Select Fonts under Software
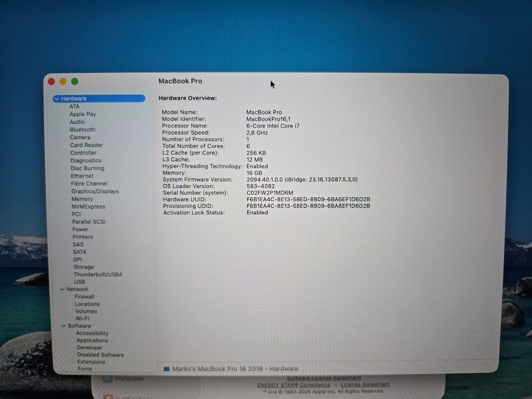This screenshot has width=532, height=399. 85,369
